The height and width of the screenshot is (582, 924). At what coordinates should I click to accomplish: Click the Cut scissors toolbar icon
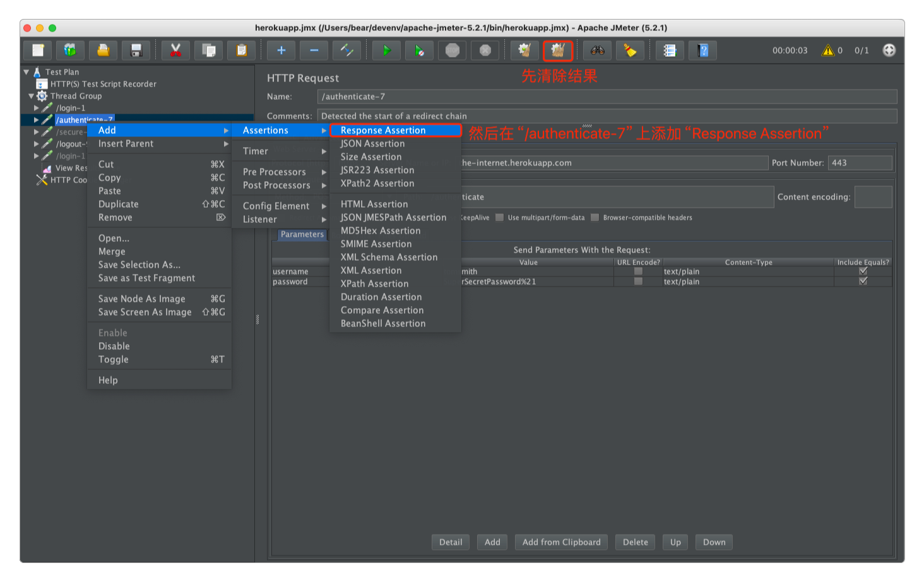pyautogui.click(x=175, y=50)
